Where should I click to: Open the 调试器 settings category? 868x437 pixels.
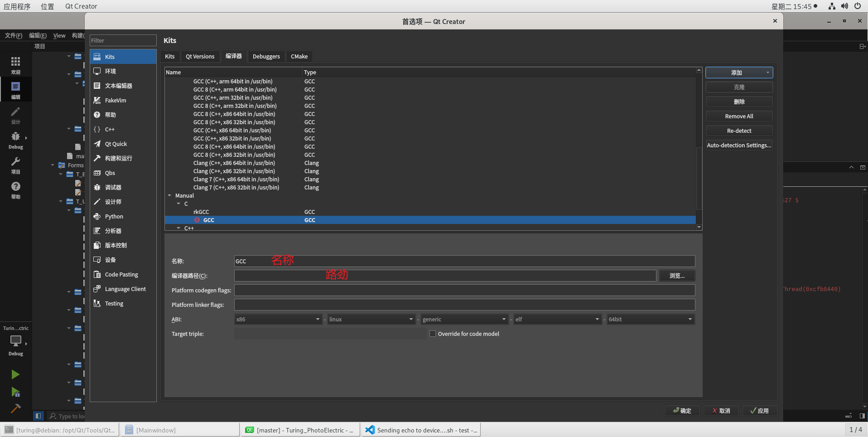click(123, 187)
